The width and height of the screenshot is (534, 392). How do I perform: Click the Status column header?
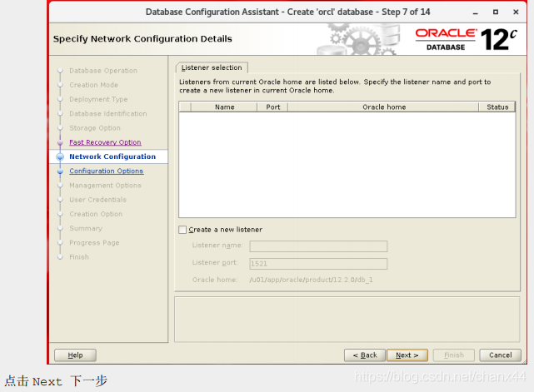click(x=497, y=107)
